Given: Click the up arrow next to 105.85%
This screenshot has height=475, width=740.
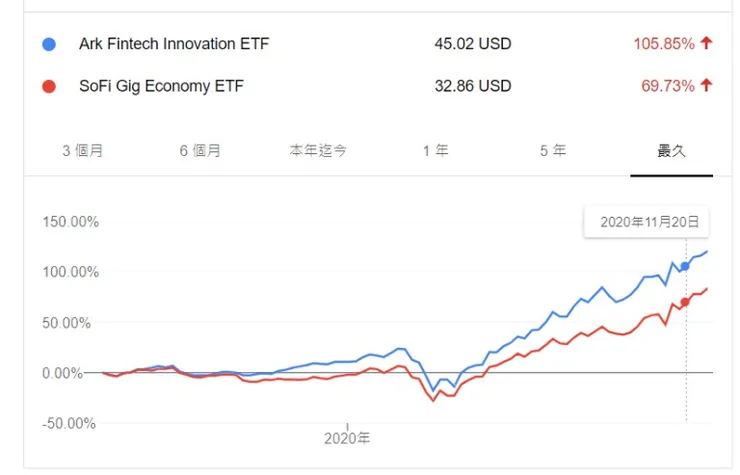Looking at the screenshot, I should click(706, 44).
